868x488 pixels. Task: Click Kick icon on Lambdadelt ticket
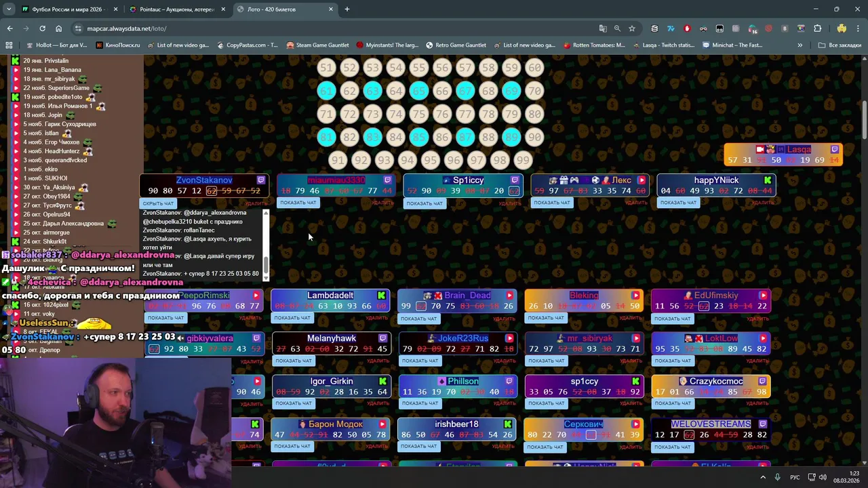pos(382,296)
